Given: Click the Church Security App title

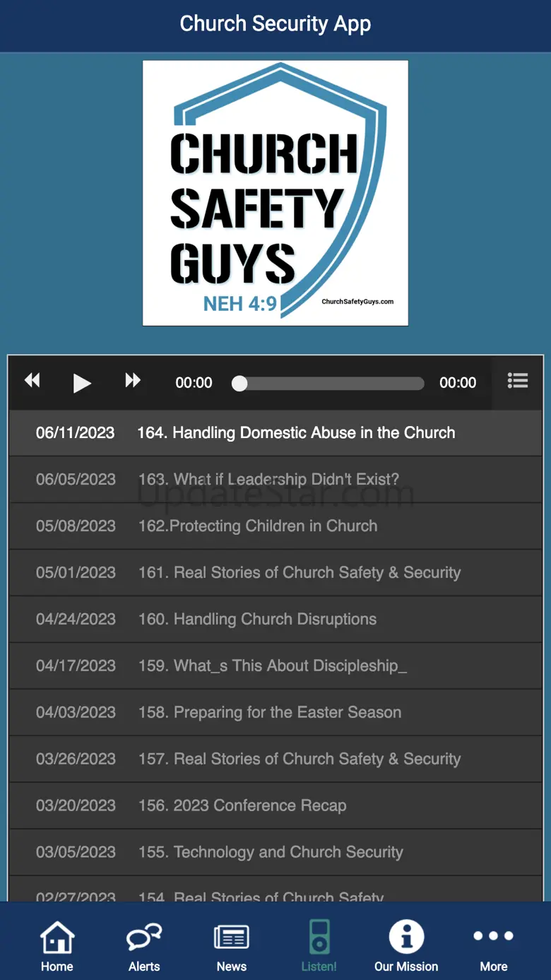Looking at the screenshot, I should (x=275, y=24).
